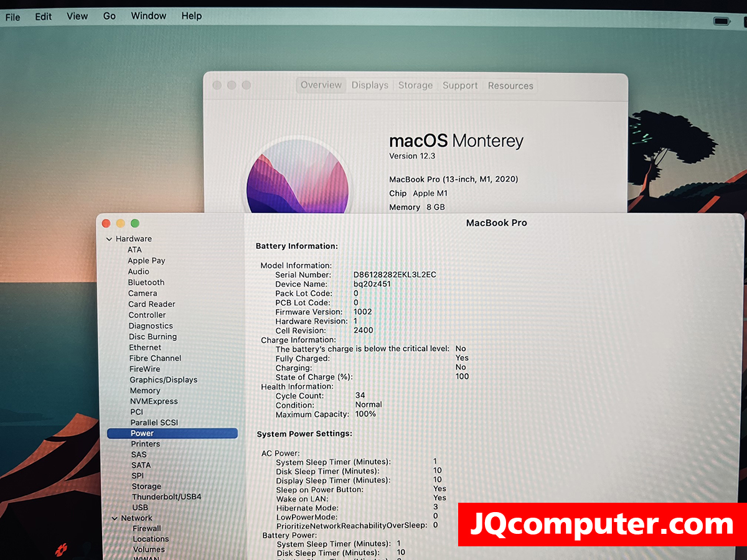The width and height of the screenshot is (747, 560).
Task: Zoom System Information using the green button
Action: point(134,223)
